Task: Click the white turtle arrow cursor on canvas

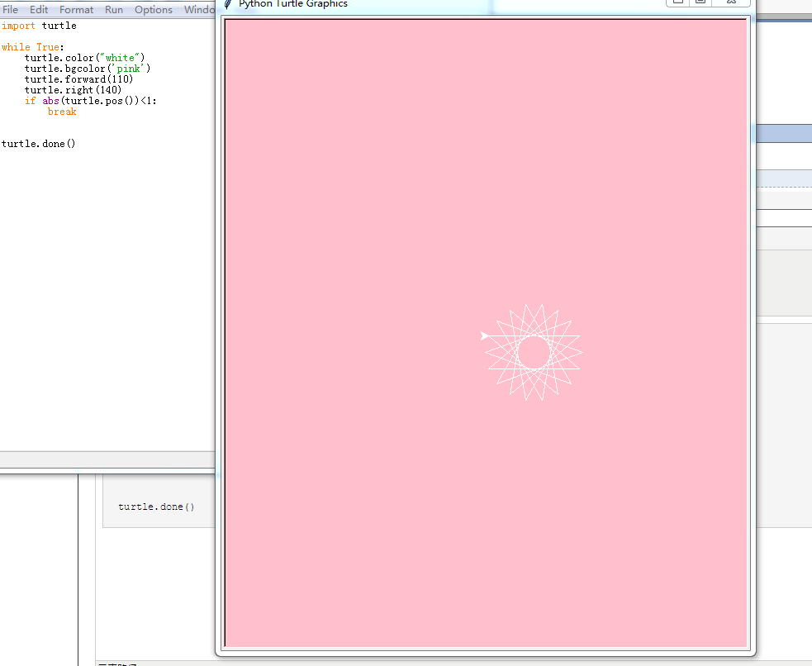Action: point(485,335)
